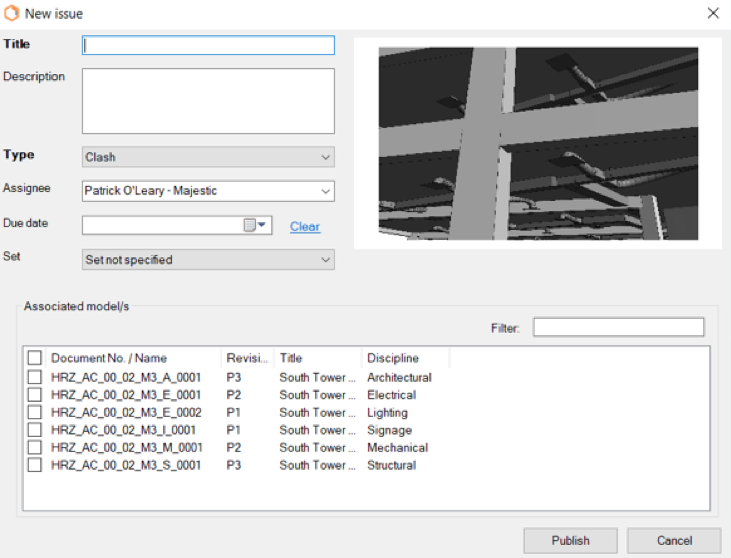
Task: Click the Signage discipline cell
Action: pyautogui.click(x=390, y=430)
